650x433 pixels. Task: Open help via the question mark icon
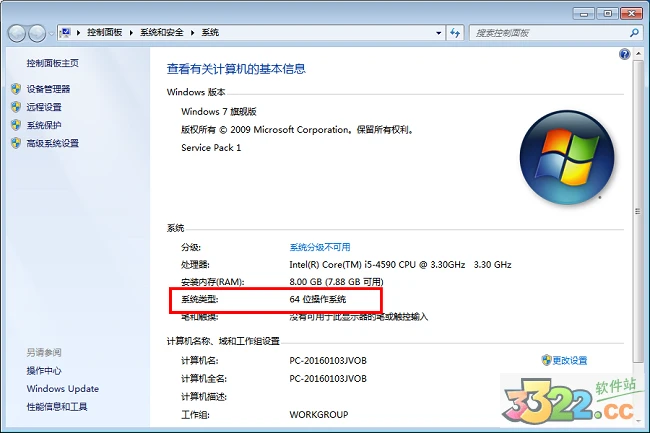624,54
